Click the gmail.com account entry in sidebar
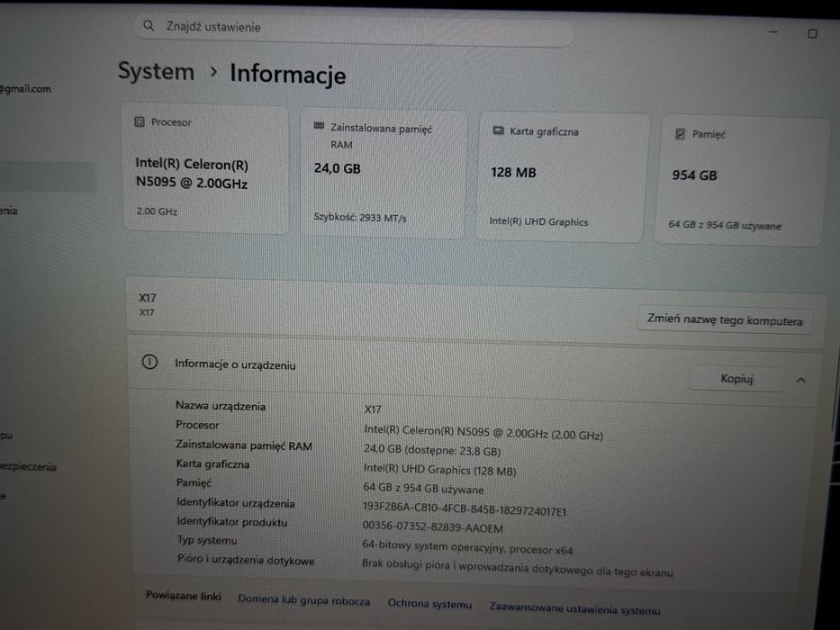The height and width of the screenshot is (630, 840). 26,88
